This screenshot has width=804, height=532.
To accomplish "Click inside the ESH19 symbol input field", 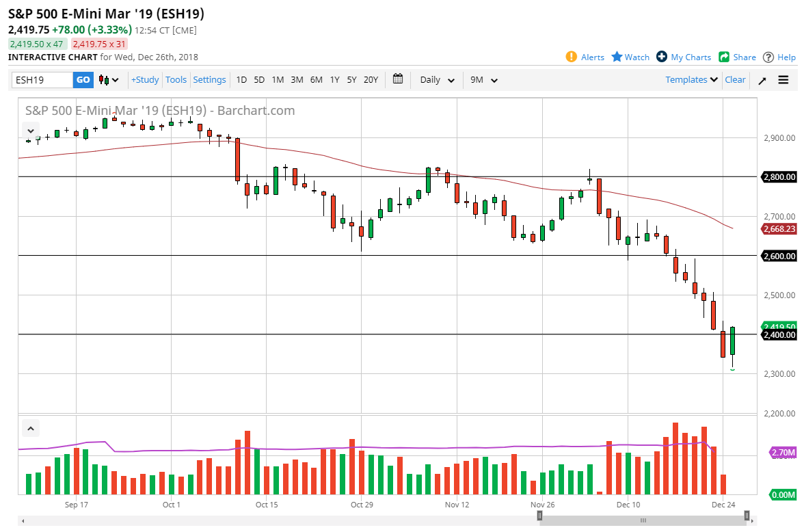I will [x=41, y=79].
